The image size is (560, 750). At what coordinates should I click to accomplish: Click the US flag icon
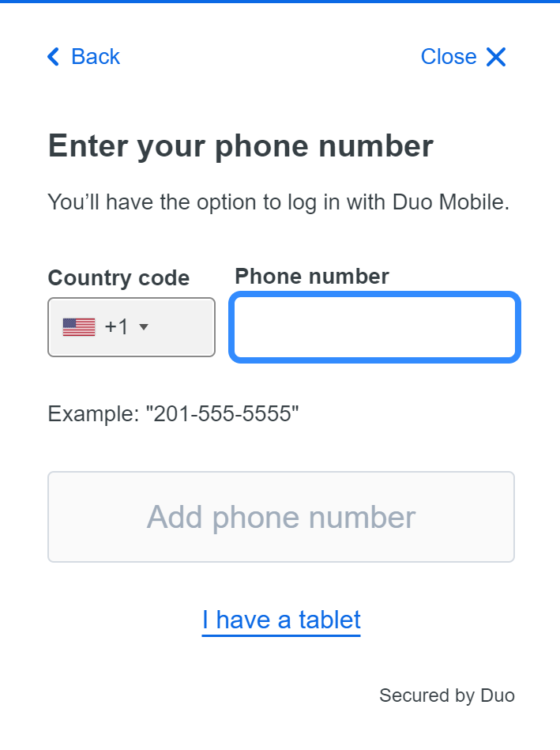click(x=79, y=327)
